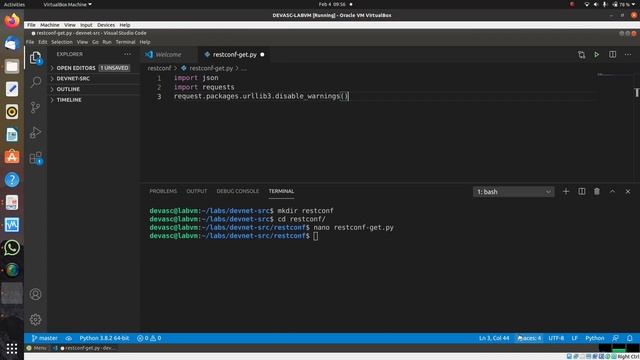Screen dimensions: 640x360
Task: Expand the DEVNET-SRC folder section
Action: 73,78
